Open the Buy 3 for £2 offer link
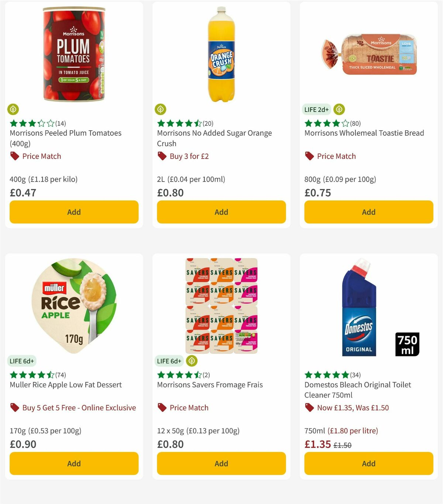 [x=189, y=156]
